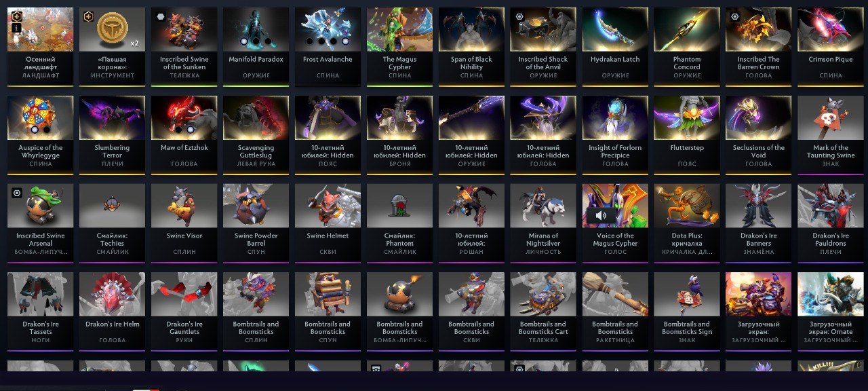Click the info icon on Осенний ландшафт
Viewport: 868px width, 391px height.
[x=17, y=29]
